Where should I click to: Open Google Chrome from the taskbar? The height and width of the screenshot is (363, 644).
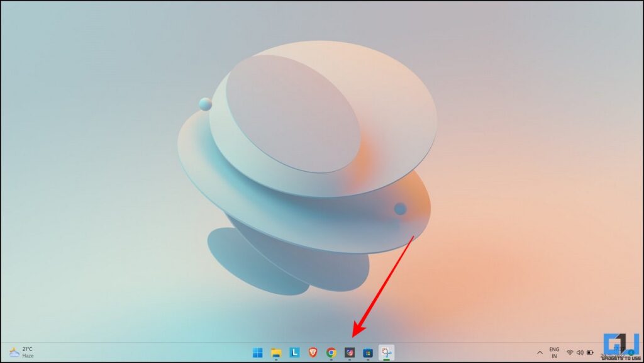(x=331, y=352)
